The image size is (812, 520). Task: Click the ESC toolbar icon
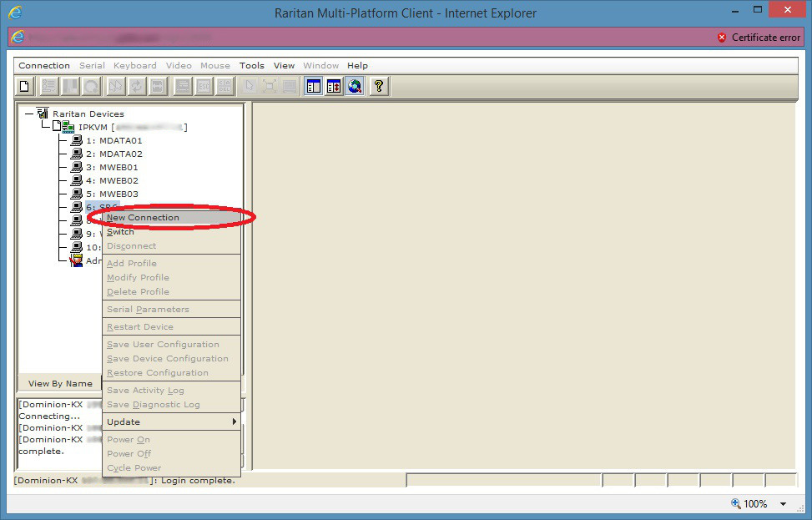204,86
